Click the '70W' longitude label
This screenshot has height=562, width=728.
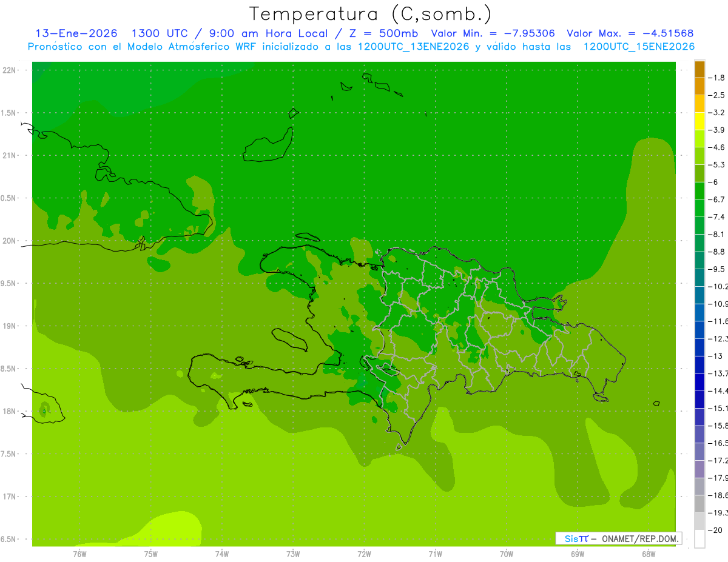(x=507, y=554)
